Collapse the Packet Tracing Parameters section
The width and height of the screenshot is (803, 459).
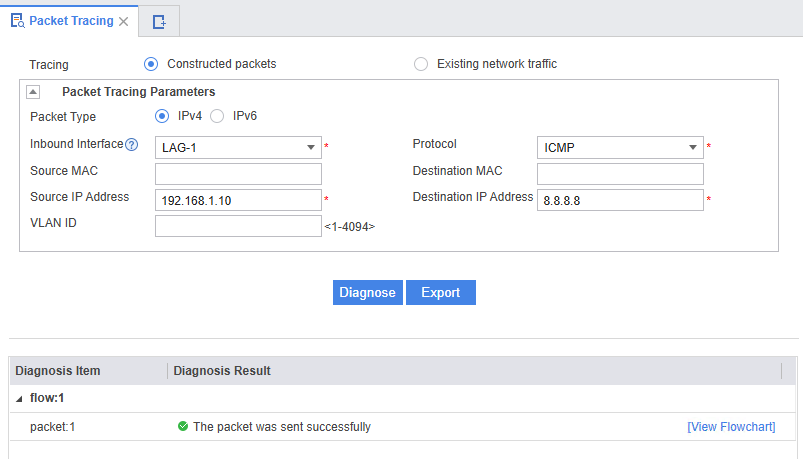[33, 92]
